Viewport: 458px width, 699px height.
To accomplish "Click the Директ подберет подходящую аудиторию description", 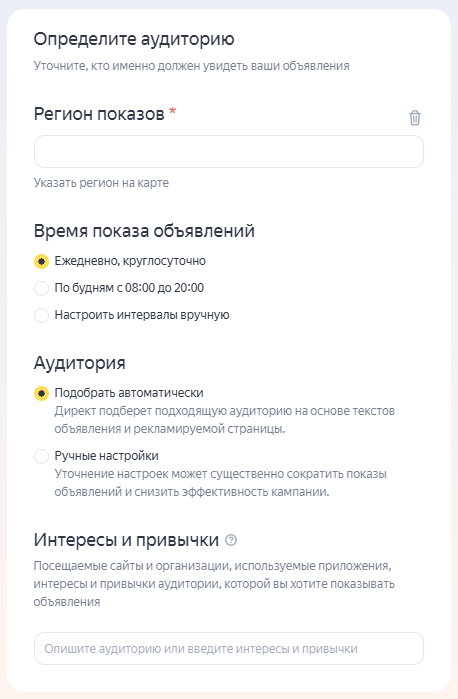I will pos(225,420).
